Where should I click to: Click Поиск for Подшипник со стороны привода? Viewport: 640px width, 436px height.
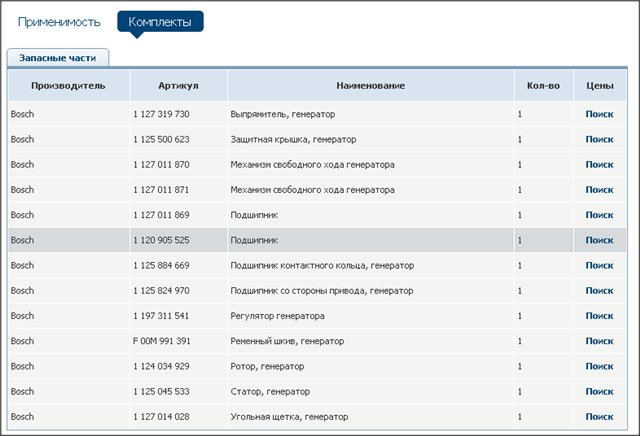pyautogui.click(x=599, y=290)
